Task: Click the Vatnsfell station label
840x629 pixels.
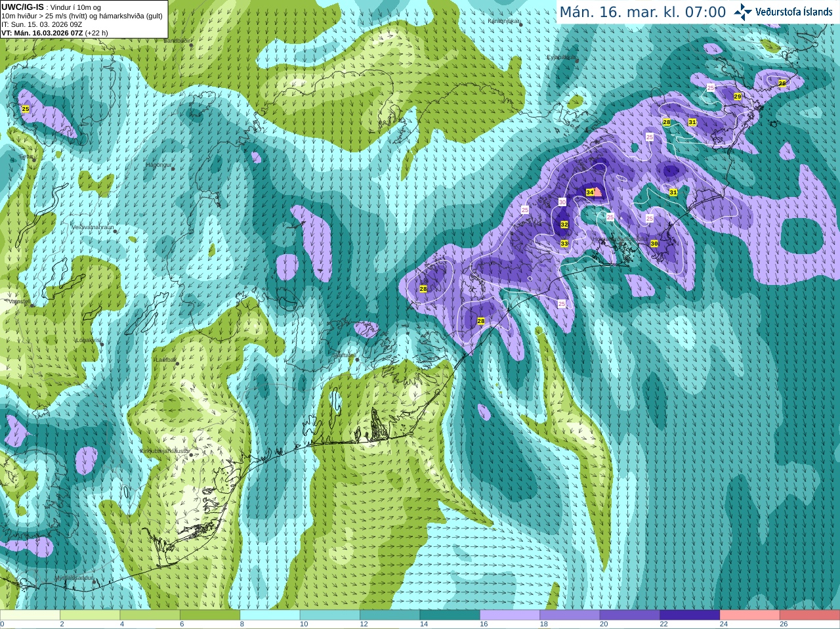Action: pyautogui.click(x=20, y=301)
